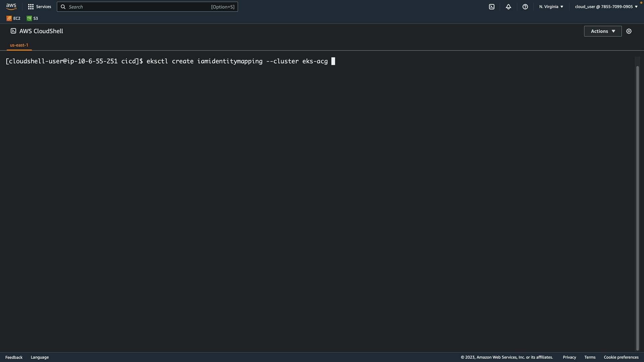Expand the N. Virginia region dropdown
644x362 pixels.
(551, 7)
